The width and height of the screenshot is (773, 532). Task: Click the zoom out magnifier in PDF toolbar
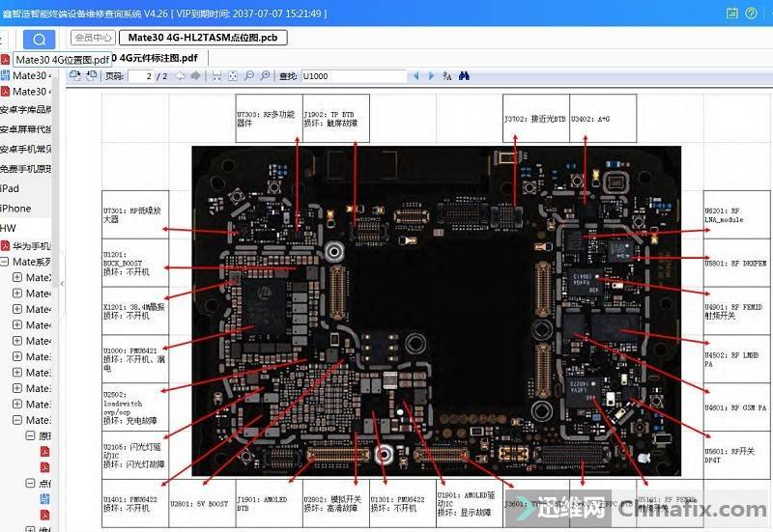[x=249, y=75]
